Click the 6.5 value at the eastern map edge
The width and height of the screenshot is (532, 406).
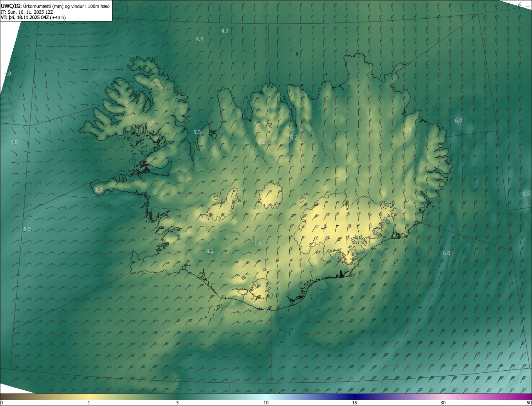[526, 194]
